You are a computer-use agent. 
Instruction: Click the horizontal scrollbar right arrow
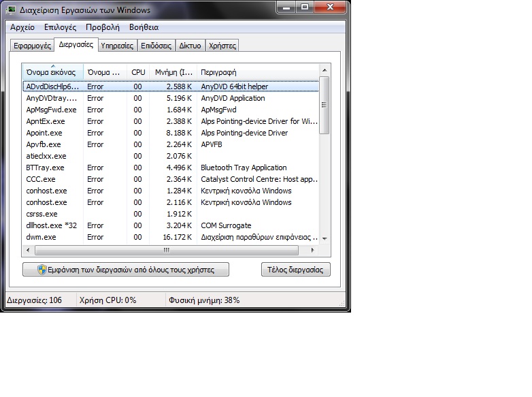click(312, 251)
